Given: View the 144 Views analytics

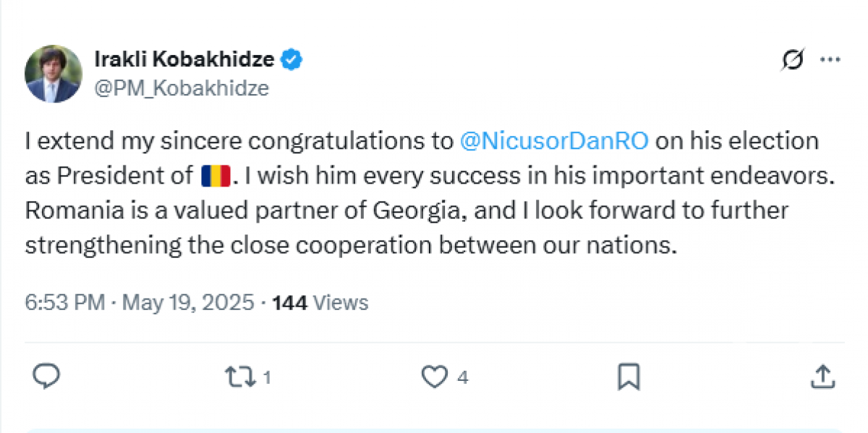Looking at the screenshot, I should click(320, 302).
